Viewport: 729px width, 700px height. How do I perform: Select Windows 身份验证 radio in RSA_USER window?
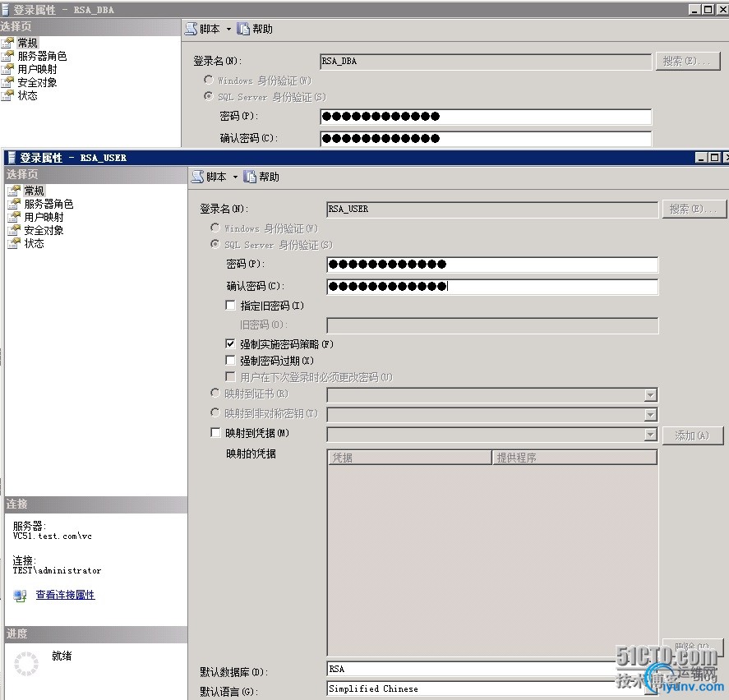215,228
